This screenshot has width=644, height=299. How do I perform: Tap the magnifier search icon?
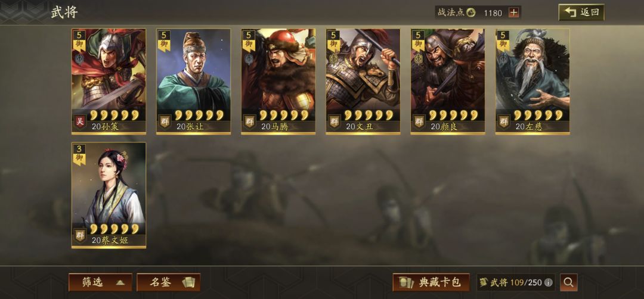(x=568, y=282)
